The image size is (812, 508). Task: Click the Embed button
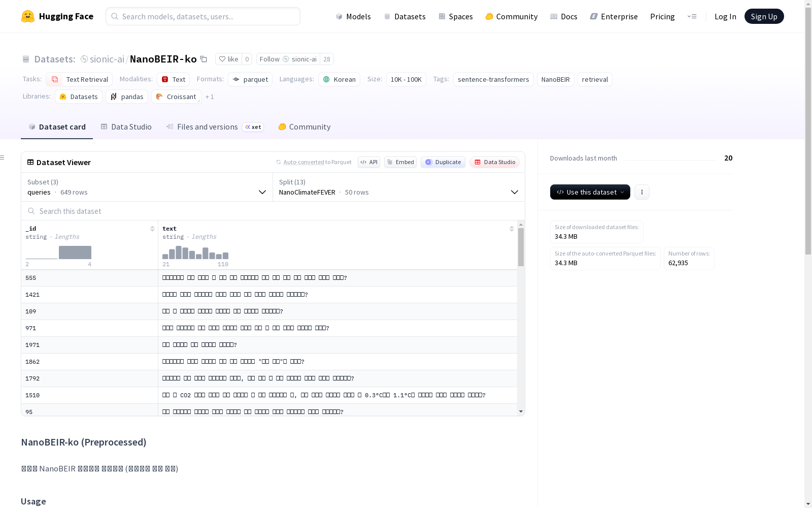pos(400,162)
